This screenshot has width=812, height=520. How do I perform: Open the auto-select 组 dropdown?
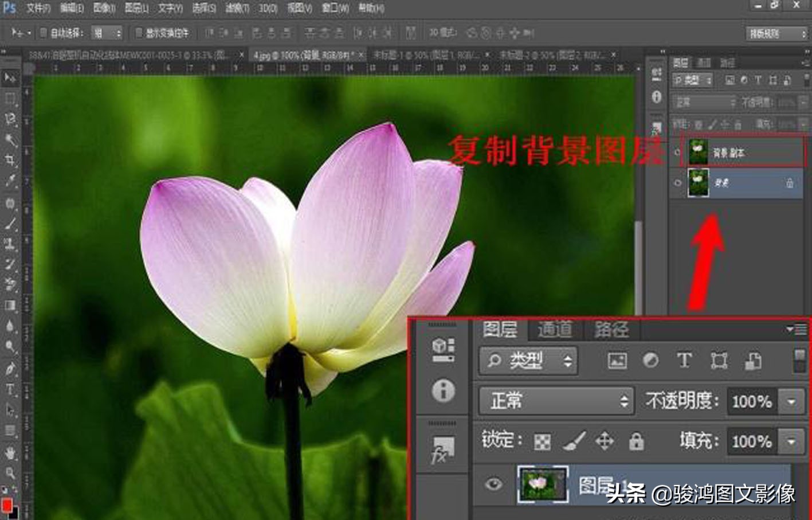click(107, 33)
